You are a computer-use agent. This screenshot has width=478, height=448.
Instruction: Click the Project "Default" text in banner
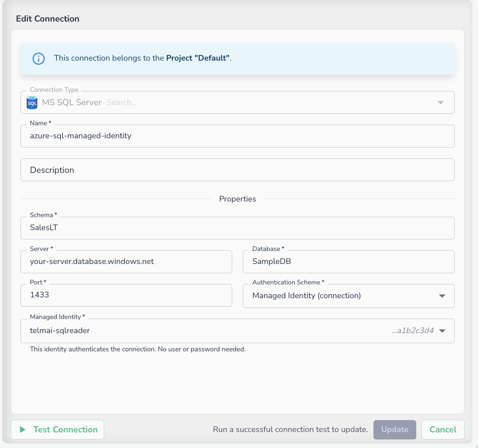198,58
